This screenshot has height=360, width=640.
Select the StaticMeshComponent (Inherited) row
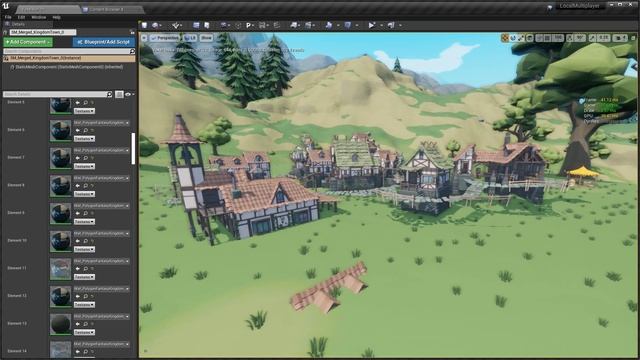pos(69,67)
